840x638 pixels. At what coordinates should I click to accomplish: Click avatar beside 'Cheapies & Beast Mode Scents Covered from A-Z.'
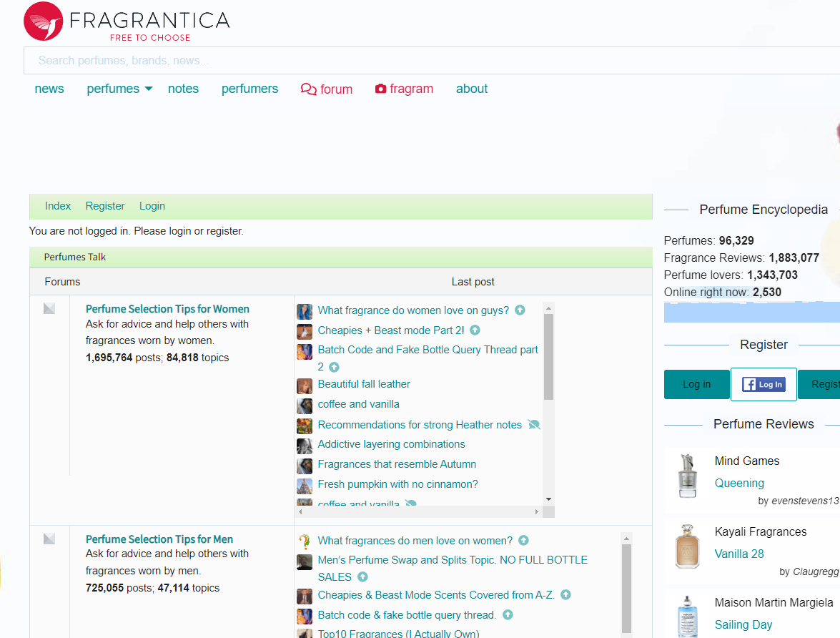[x=305, y=597]
